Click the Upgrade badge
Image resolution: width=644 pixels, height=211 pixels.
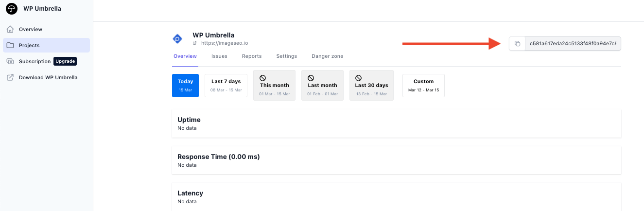[65, 61]
